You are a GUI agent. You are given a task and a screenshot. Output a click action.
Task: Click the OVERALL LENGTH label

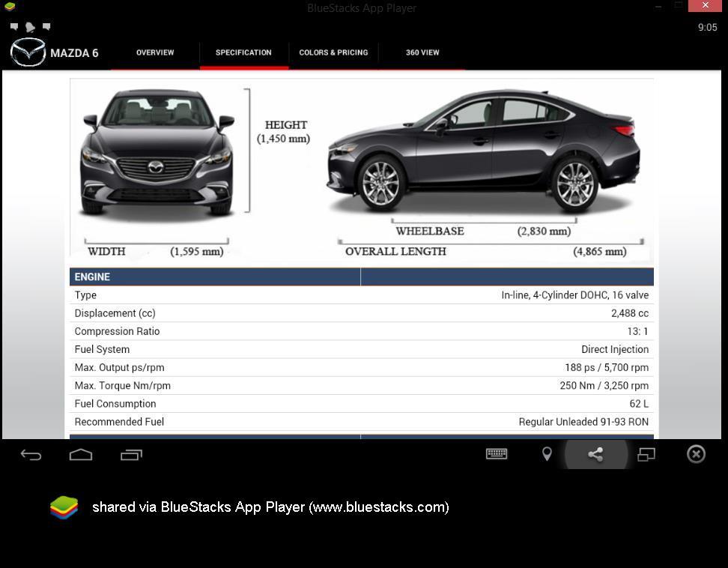395,251
